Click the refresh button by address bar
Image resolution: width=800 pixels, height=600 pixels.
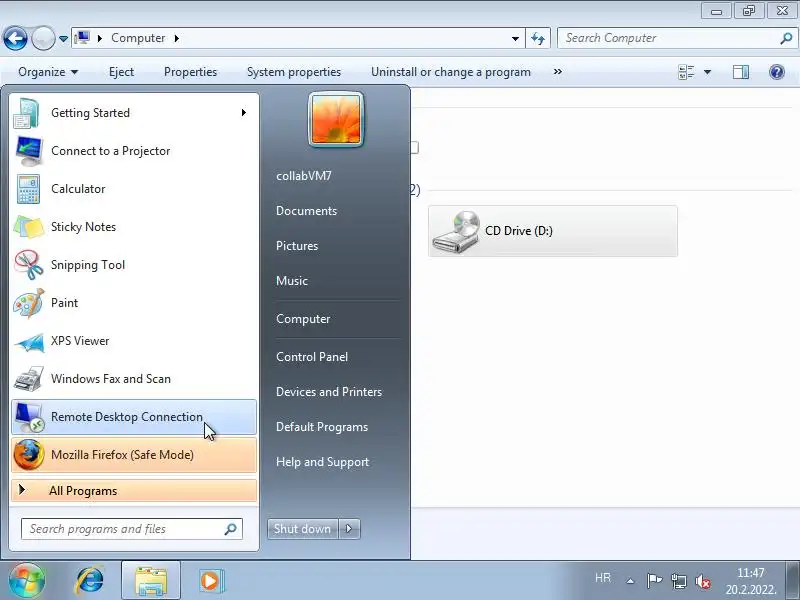[538, 38]
